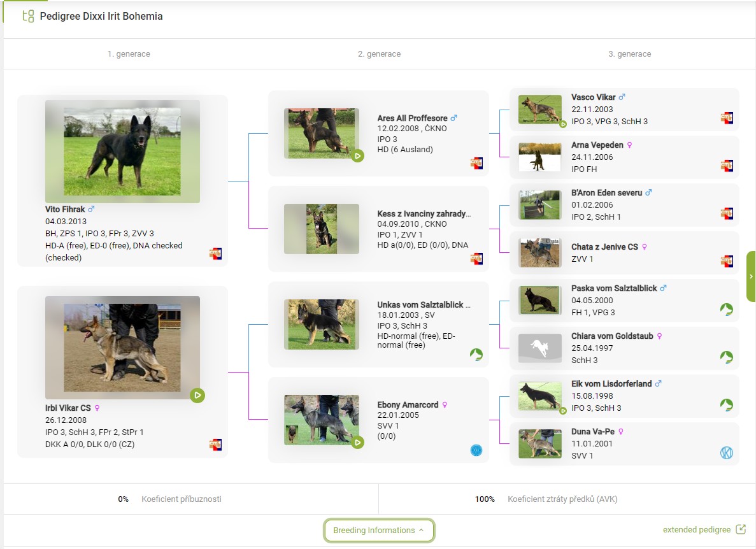Open the club badge on Vasco Vikar card
Screen dimensions: 756x549
pyautogui.click(x=727, y=118)
